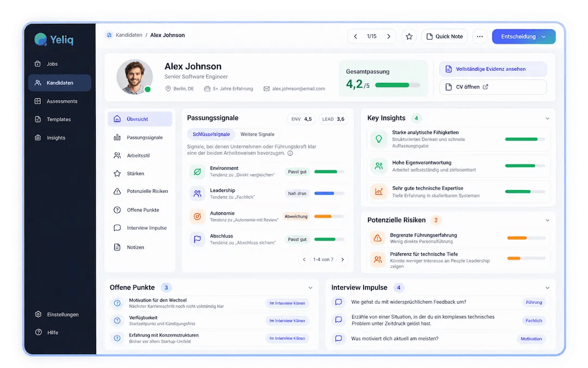This screenshot has height=368, width=588.
Task: Click Im Interview klären for Verfügbarkeit
Action: (x=287, y=321)
